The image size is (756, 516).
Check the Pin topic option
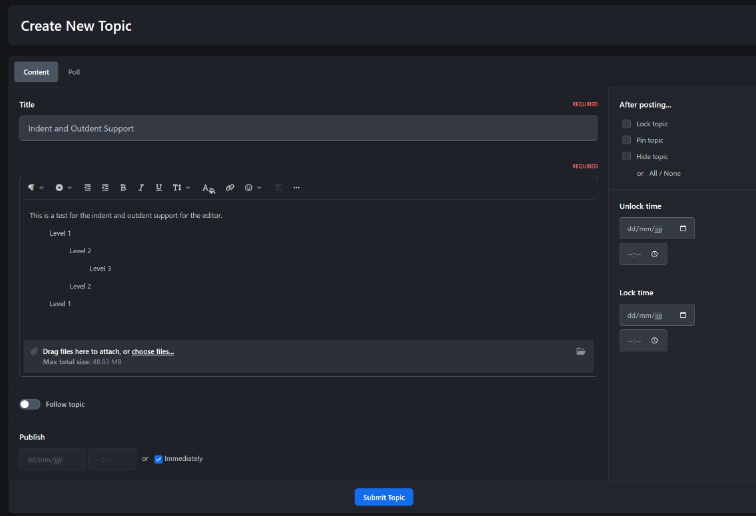tap(626, 140)
